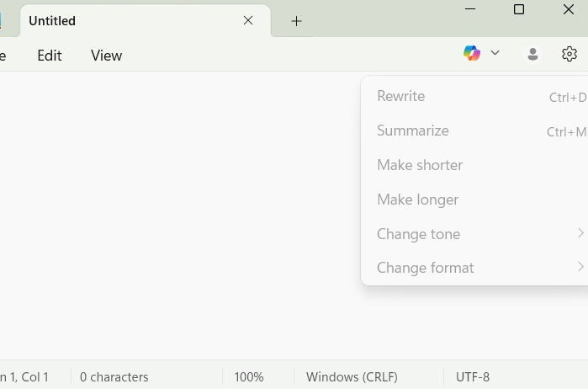The width and height of the screenshot is (588, 389).
Task: Open the View menu
Action: (107, 56)
